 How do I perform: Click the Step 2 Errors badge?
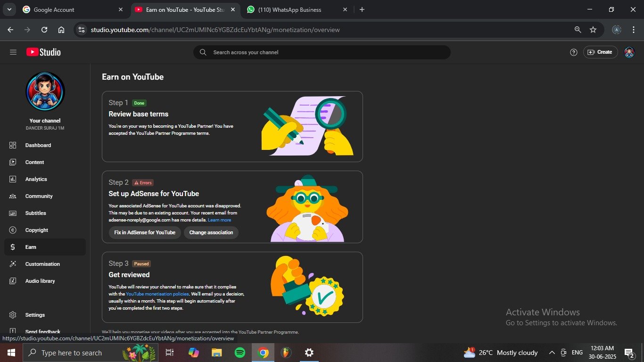143,183
